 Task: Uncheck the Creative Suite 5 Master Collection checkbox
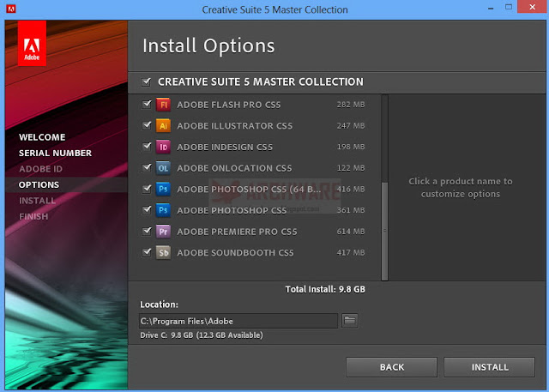click(146, 81)
